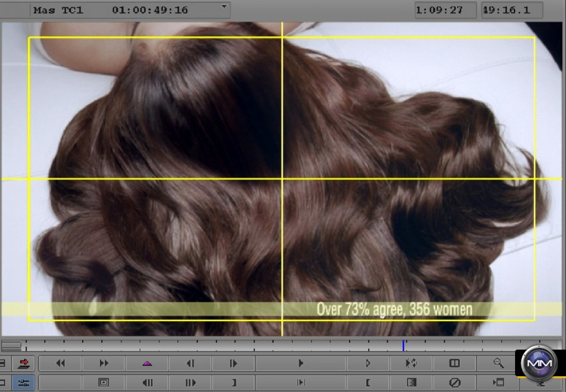Click the Rewind button
566x392 pixels.
[x=60, y=363]
